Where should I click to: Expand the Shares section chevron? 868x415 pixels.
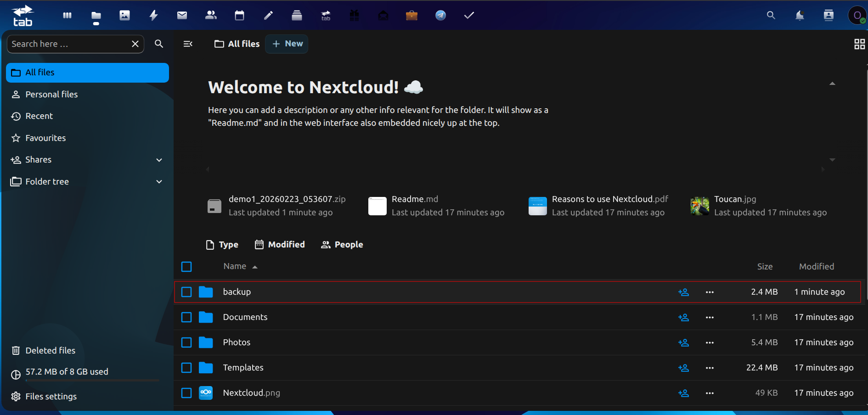pyautogui.click(x=159, y=160)
